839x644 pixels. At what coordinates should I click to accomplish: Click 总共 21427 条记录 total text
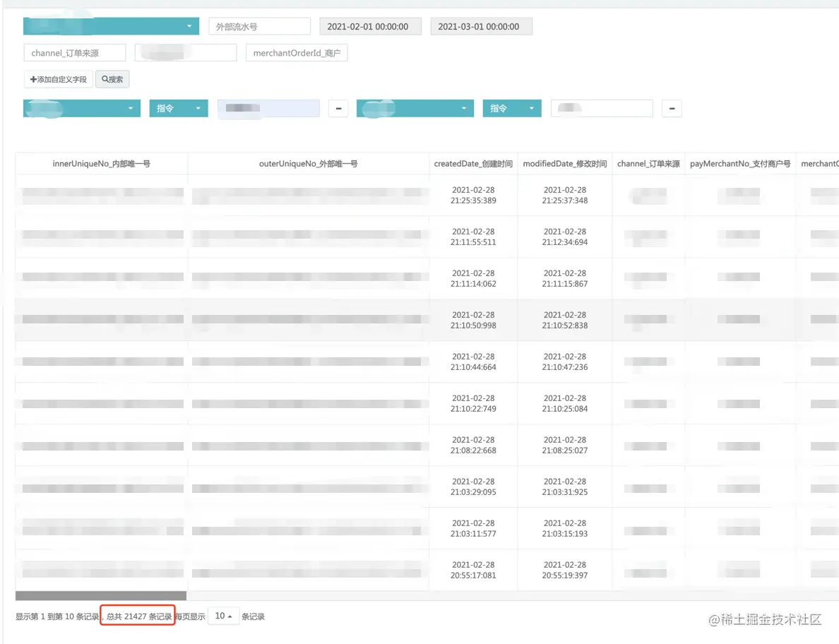139,616
